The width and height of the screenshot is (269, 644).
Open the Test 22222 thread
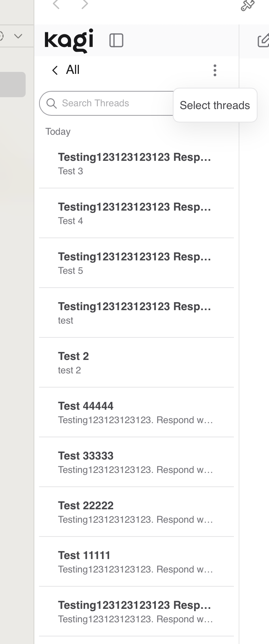click(x=136, y=512)
